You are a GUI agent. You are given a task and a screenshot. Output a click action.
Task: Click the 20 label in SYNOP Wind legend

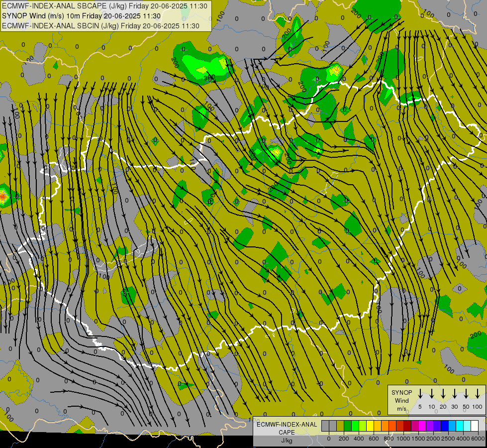tap(443, 407)
